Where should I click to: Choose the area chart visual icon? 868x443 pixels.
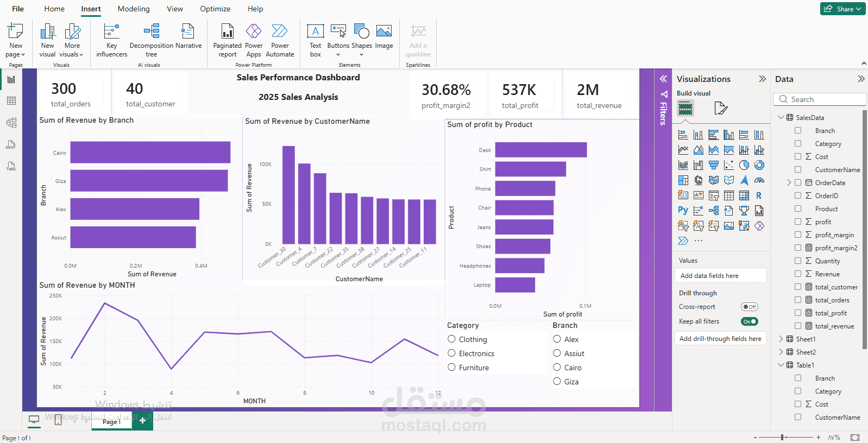pos(699,150)
